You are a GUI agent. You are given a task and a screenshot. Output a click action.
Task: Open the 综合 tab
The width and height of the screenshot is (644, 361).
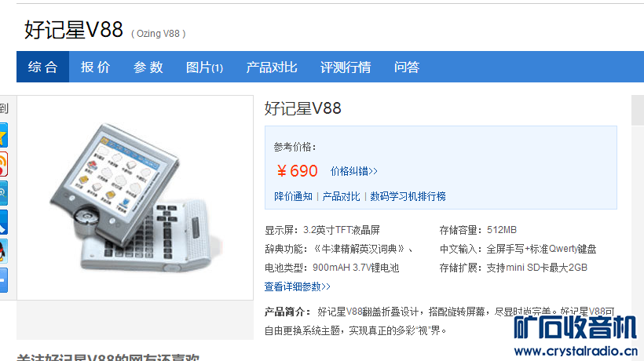pyautogui.click(x=42, y=67)
